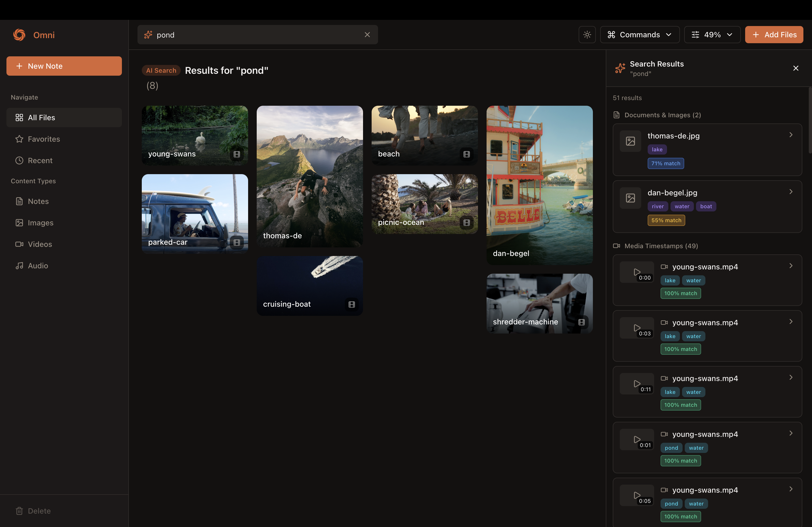The image size is (812, 527).
Task: Click the video icon on young-swans thumbnail
Action: [x=237, y=154]
